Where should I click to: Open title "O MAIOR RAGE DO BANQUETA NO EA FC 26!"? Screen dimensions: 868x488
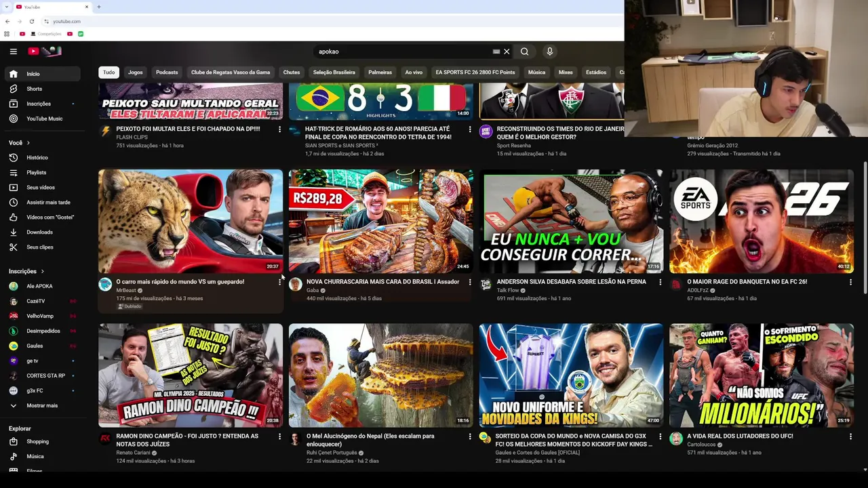[747, 281]
